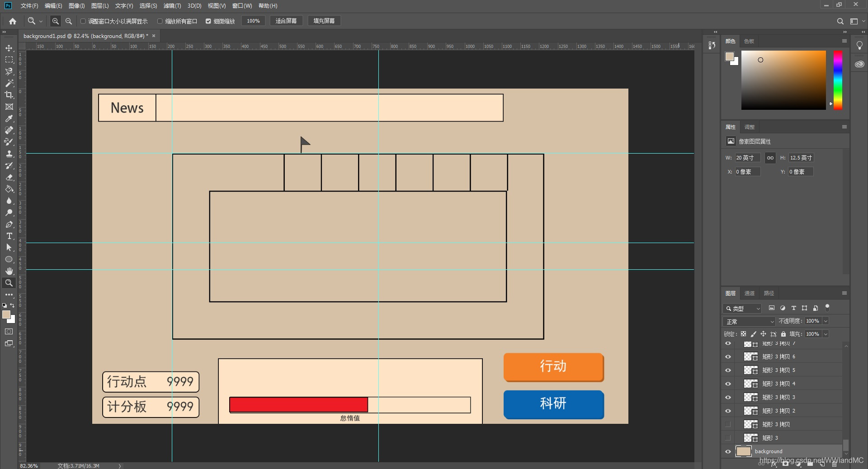Select the Path Selection tool
Screen dimensions: 868x469
point(9,248)
